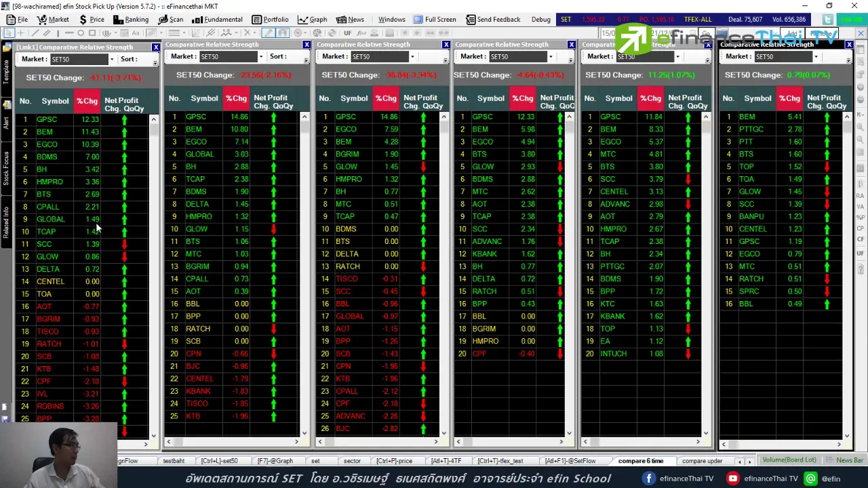Click the Price menu dollar sign icon

[83, 20]
